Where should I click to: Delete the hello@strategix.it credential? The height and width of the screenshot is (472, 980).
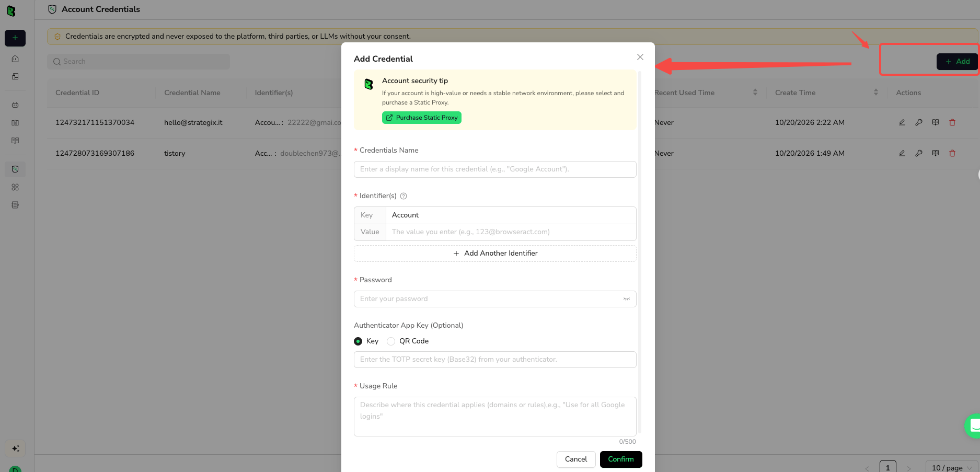[x=952, y=122]
